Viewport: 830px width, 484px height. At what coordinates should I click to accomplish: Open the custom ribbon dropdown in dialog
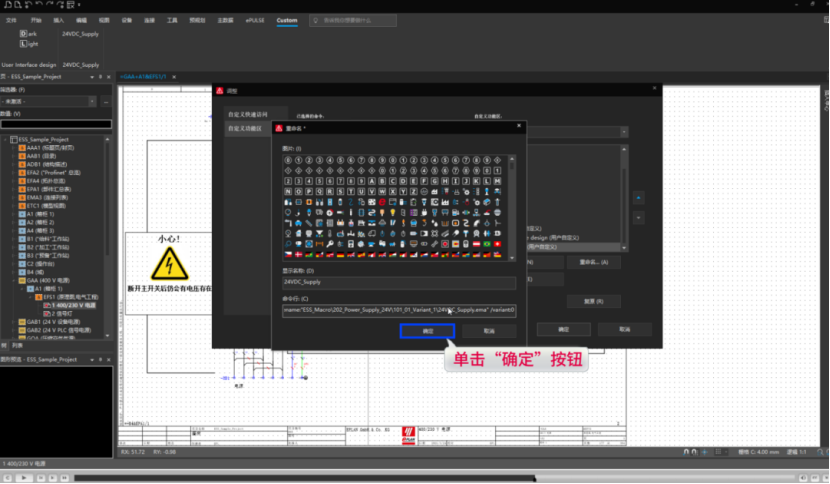pyautogui.click(x=624, y=132)
